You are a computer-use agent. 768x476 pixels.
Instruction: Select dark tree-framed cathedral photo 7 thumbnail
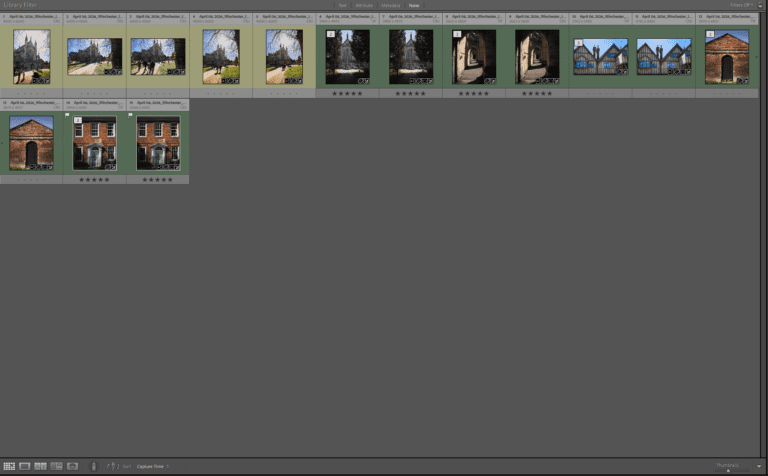[411, 57]
